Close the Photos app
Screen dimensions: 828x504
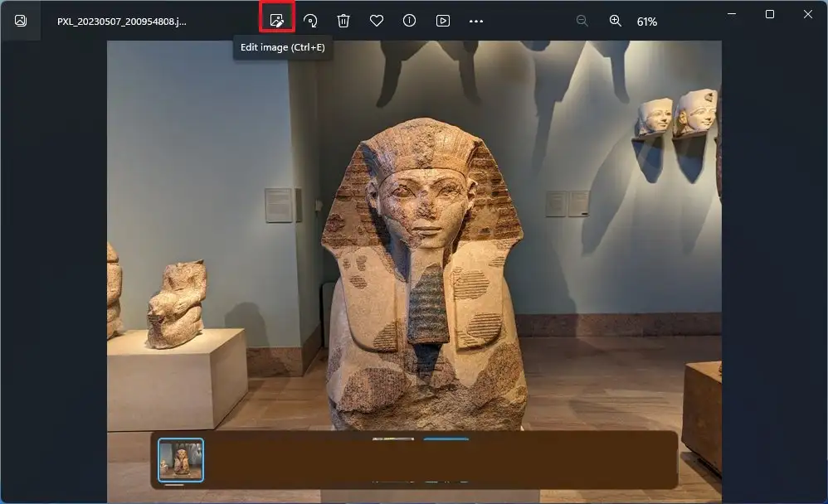coord(807,14)
